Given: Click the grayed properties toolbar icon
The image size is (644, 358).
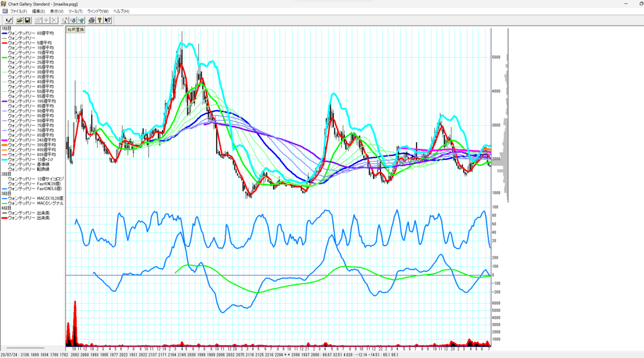Looking at the screenshot, I should [38, 20].
